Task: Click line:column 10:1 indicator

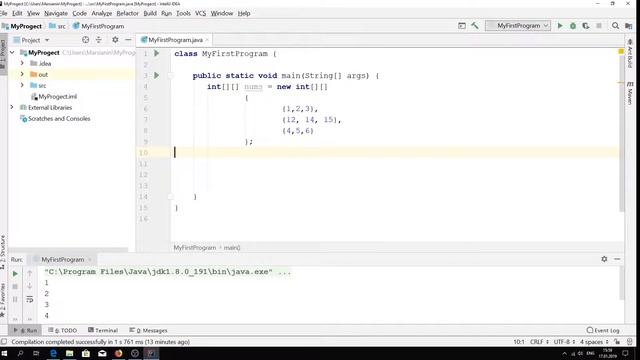Action: (x=519, y=342)
